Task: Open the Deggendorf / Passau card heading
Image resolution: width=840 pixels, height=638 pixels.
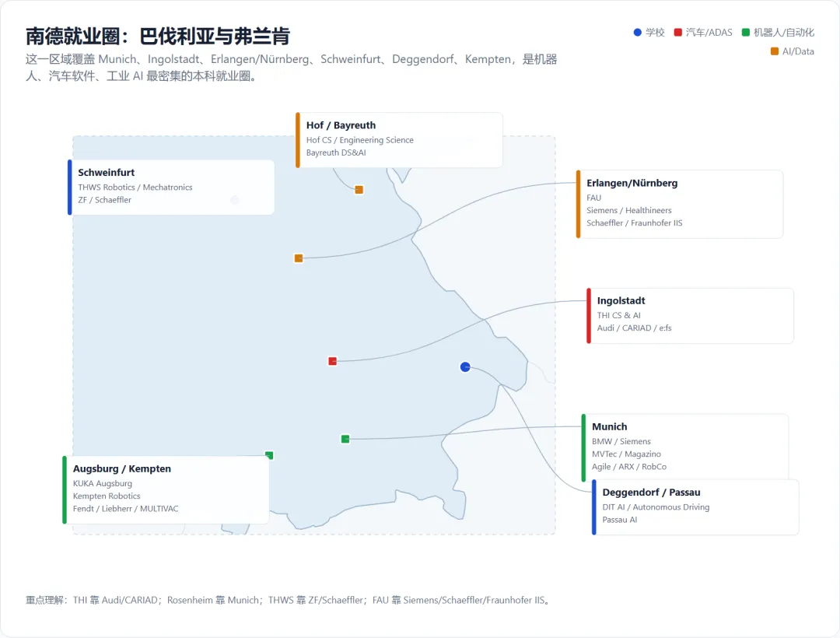Action: (x=652, y=493)
